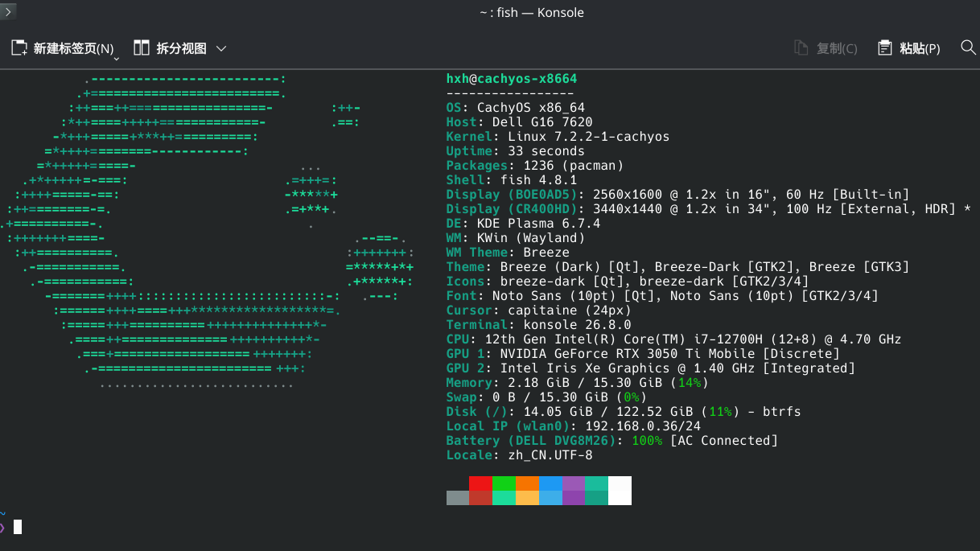Open the 拆分视图 split view menu
The image size is (980, 551).
tap(180, 48)
